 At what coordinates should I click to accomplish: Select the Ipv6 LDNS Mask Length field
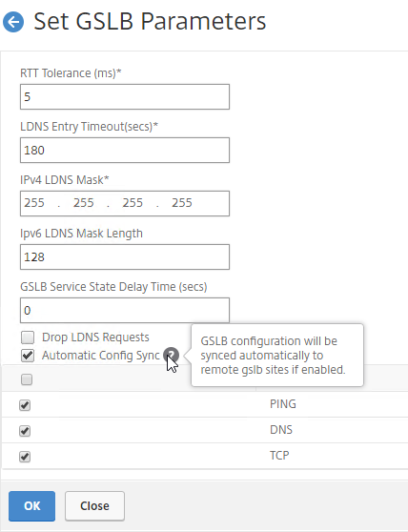tap(125, 256)
